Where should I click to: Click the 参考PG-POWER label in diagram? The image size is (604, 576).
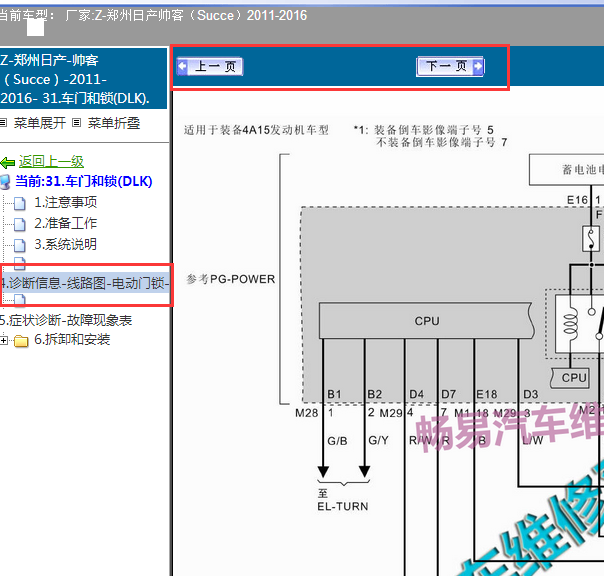[x=231, y=279]
